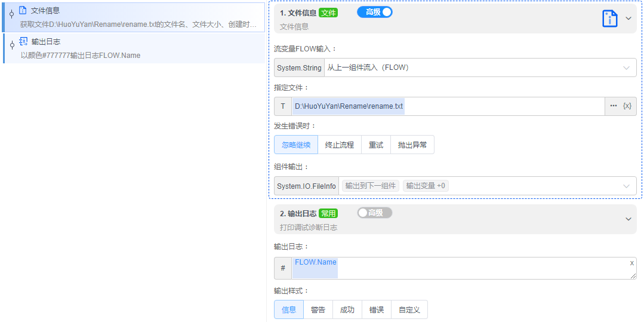Collapse the 1. 文件信息 panel chevron

point(628,19)
